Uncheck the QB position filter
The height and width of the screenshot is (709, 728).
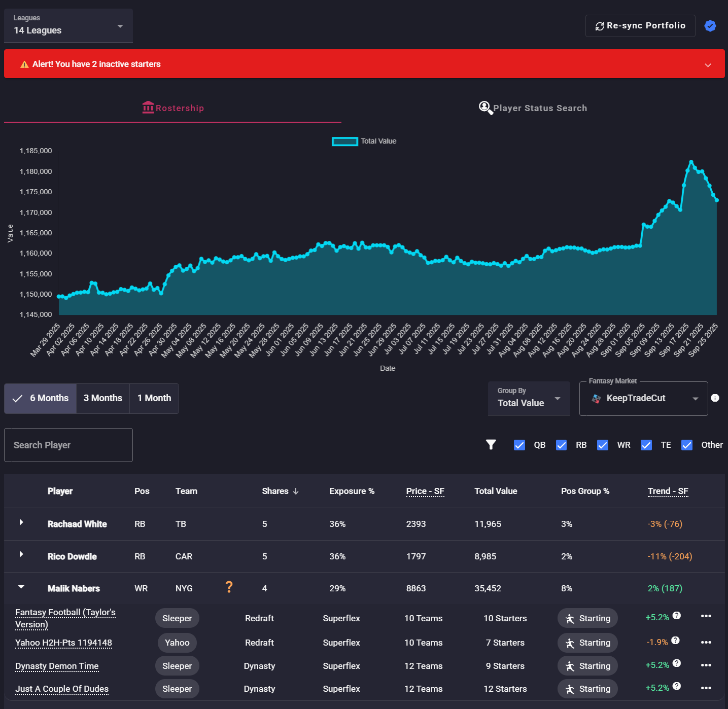(519, 445)
